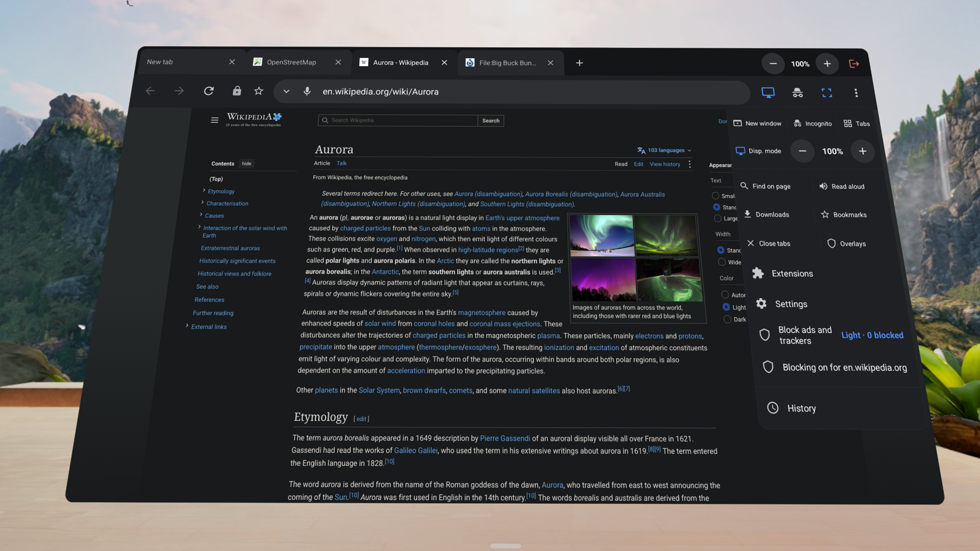Select the Light color radio button

tap(726, 307)
